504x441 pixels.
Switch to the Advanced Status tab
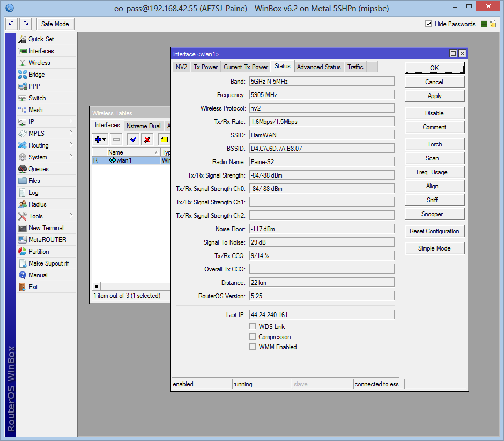318,67
